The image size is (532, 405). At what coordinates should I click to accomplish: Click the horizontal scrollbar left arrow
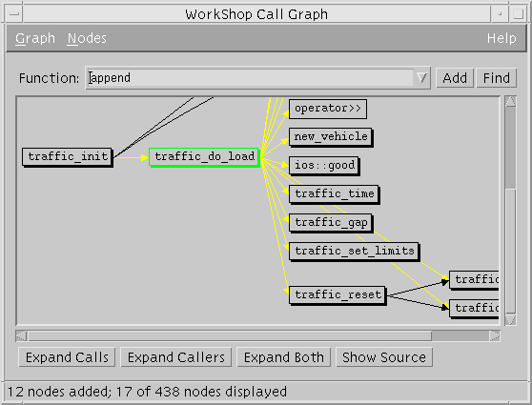click(21, 335)
